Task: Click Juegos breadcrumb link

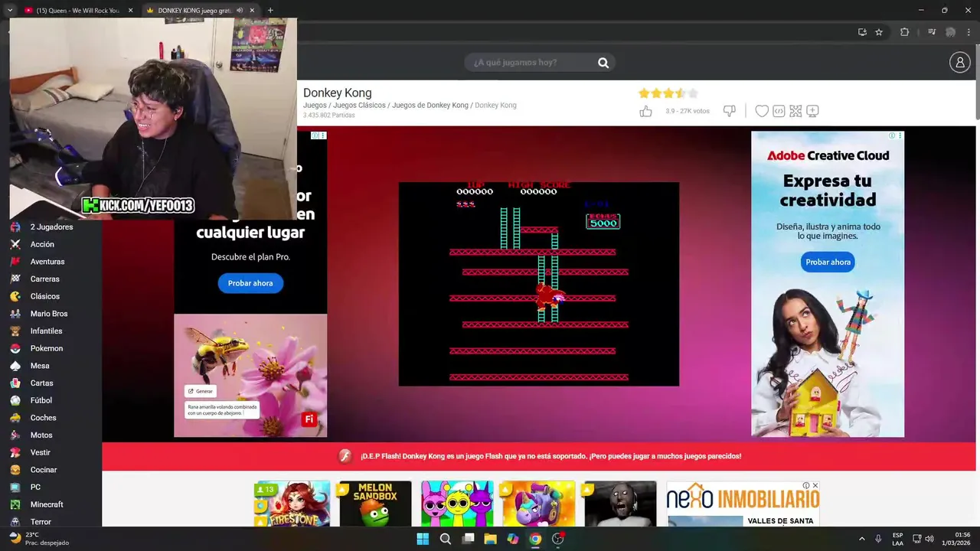Action: point(315,106)
